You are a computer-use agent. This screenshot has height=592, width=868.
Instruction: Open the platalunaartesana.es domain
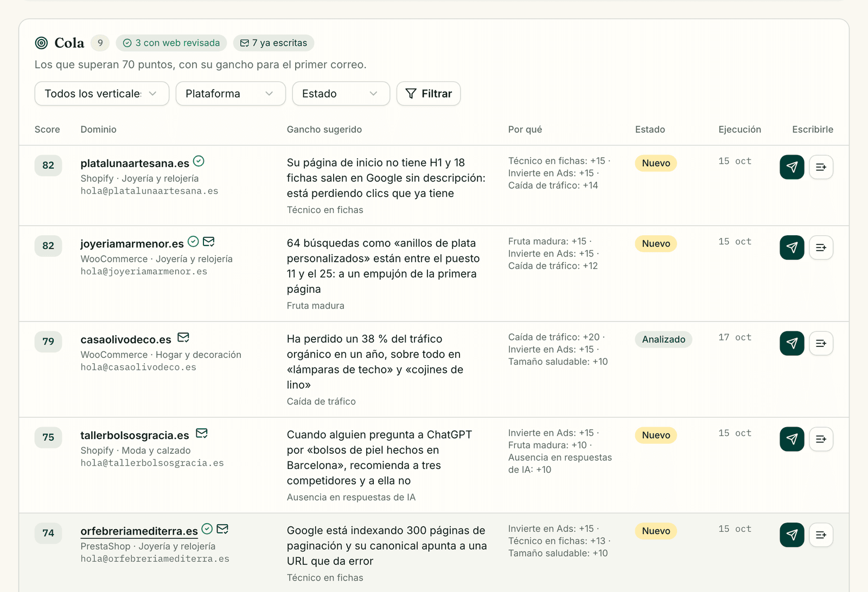point(135,163)
